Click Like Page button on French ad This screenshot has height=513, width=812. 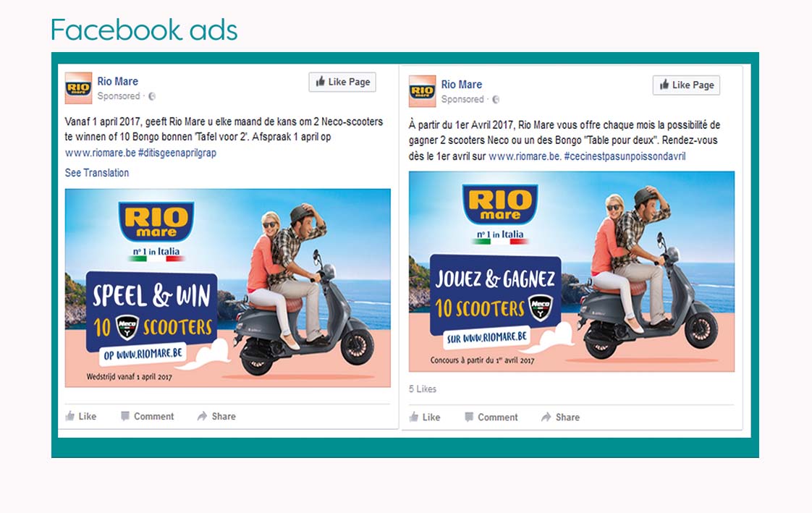tap(686, 85)
